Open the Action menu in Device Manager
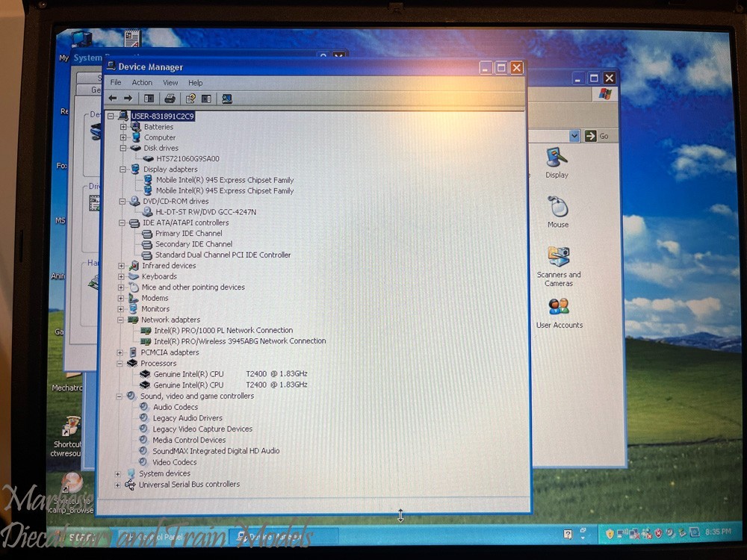This screenshot has height=560, width=747. (142, 82)
